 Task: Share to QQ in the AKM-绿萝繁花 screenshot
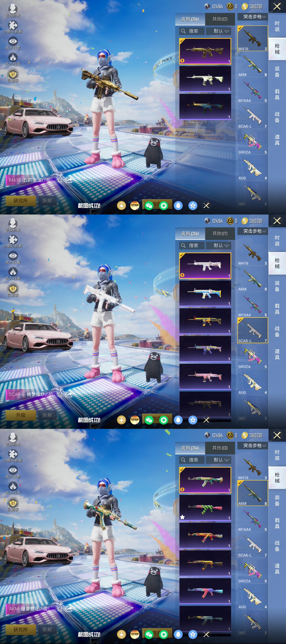pyautogui.click(x=178, y=635)
